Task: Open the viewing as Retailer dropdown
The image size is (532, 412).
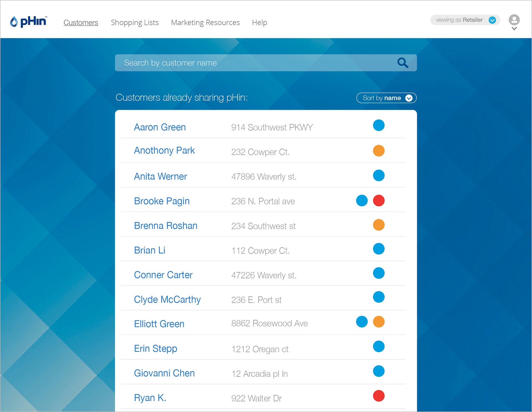Action: [x=465, y=20]
